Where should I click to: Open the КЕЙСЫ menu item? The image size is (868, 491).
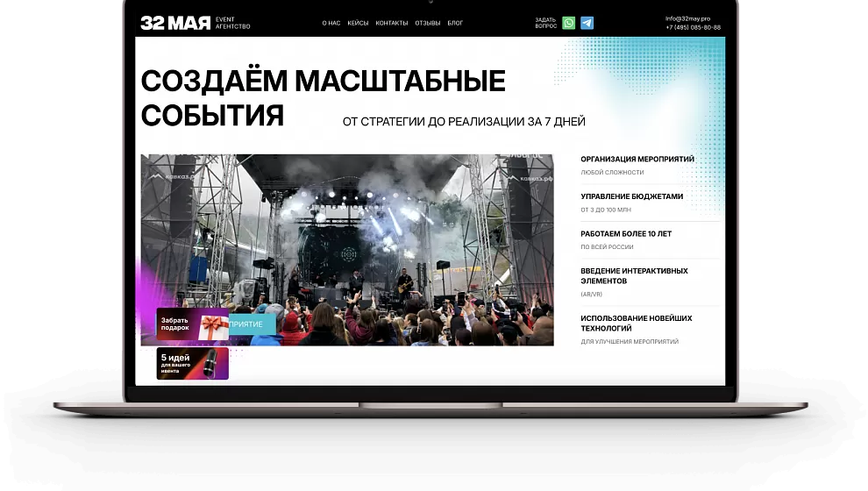click(x=358, y=24)
